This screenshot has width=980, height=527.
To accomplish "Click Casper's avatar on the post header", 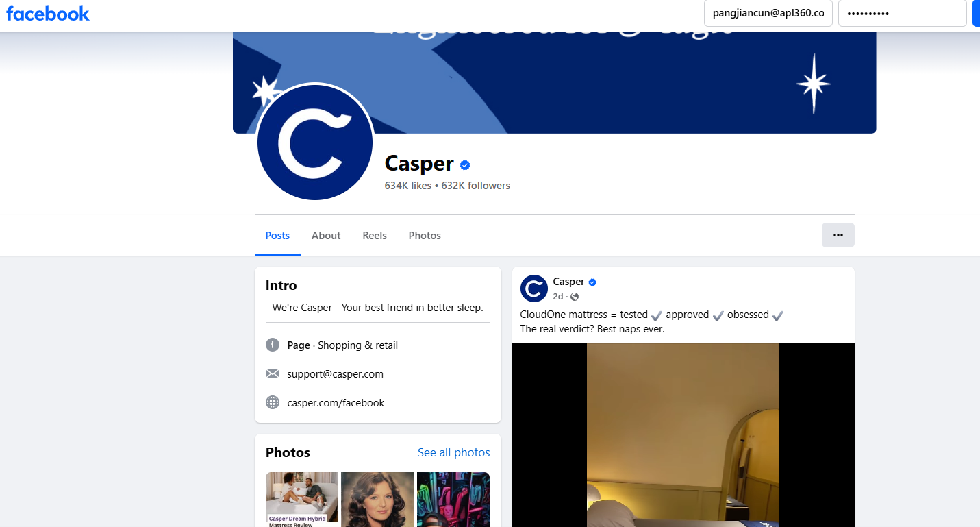I will 533,289.
